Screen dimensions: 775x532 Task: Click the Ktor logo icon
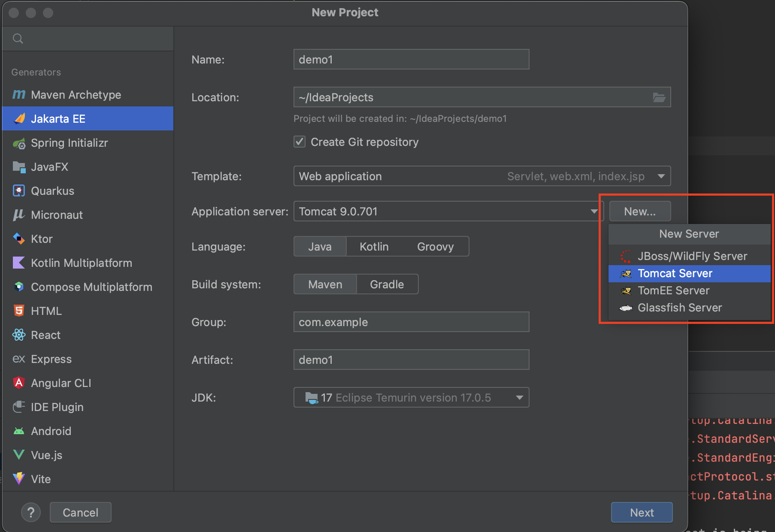tap(19, 239)
